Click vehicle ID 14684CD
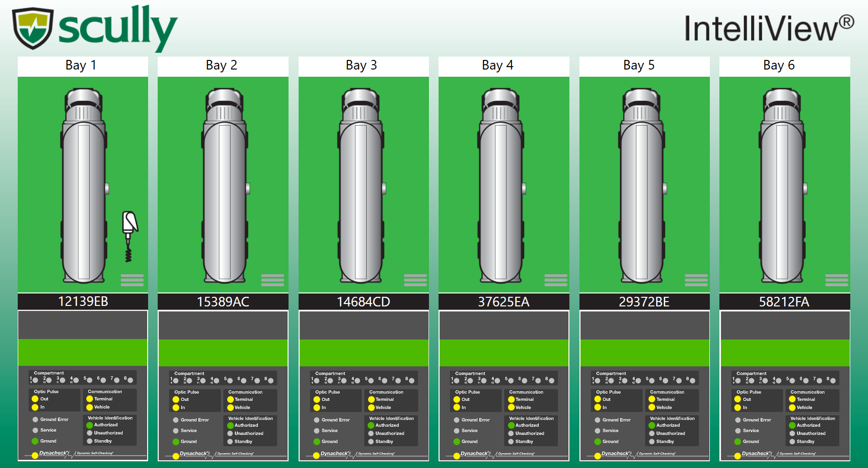This screenshot has height=468, width=868. (x=364, y=302)
